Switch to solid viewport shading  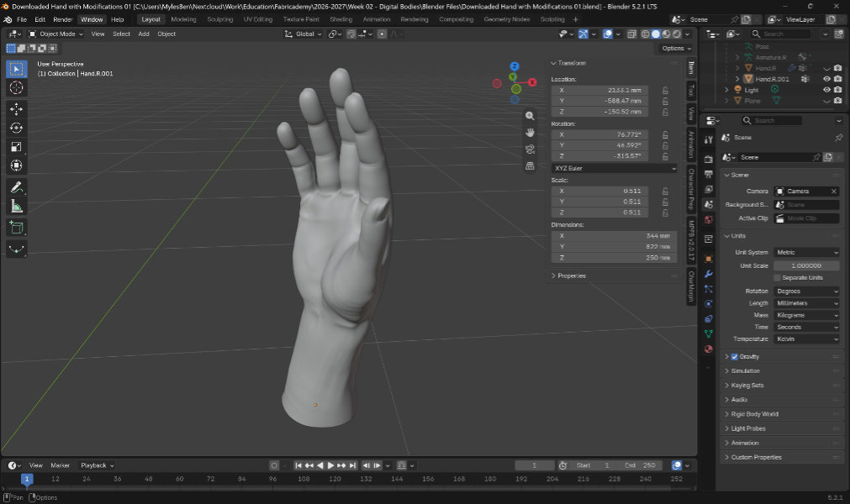(656, 34)
